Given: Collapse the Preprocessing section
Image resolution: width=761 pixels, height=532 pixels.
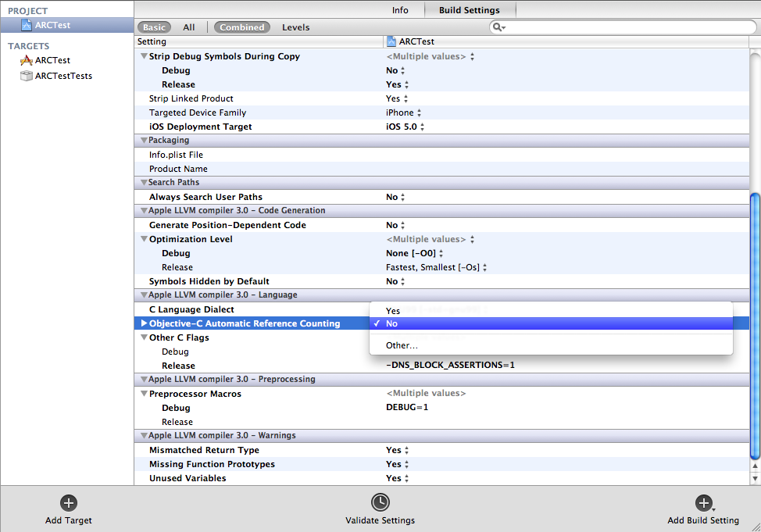Looking at the screenshot, I should pyautogui.click(x=144, y=380).
